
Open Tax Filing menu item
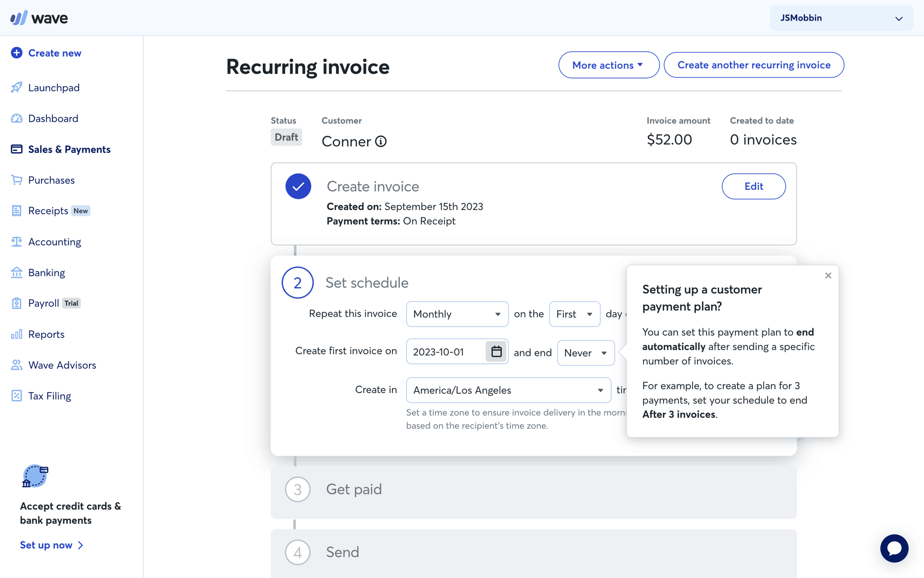[50, 396]
